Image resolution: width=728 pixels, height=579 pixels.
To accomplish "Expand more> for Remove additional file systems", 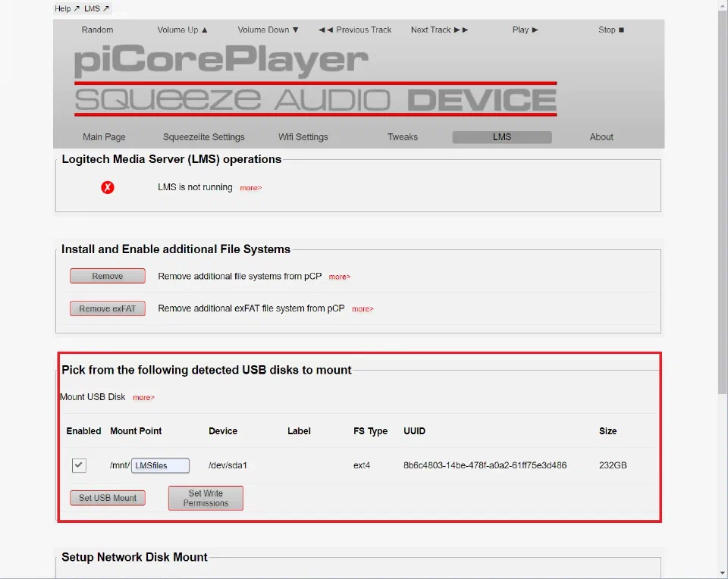I will [340, 277].
